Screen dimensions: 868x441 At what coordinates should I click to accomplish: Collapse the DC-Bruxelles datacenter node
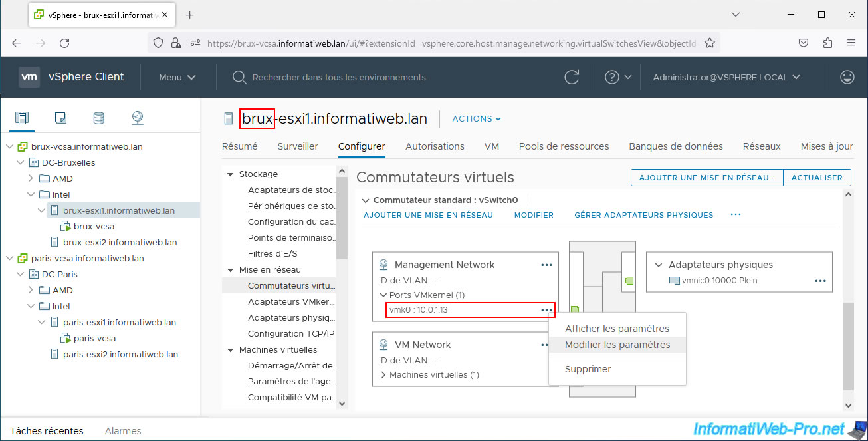pyautogui.click(x=20, y=162)
